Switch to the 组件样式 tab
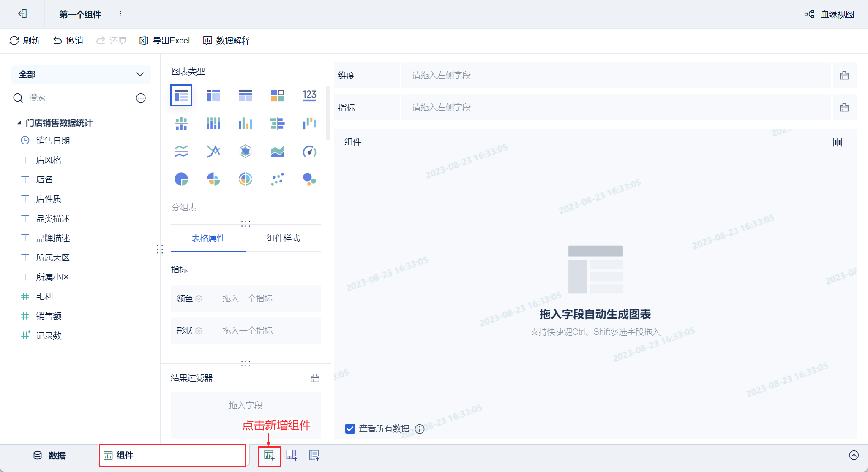Screen dimensions: 868x472 pos(283,238)
